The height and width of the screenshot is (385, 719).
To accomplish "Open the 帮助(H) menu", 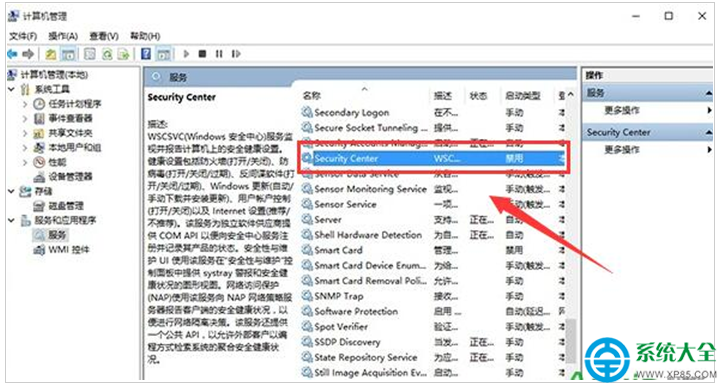I will coord(145,36).
